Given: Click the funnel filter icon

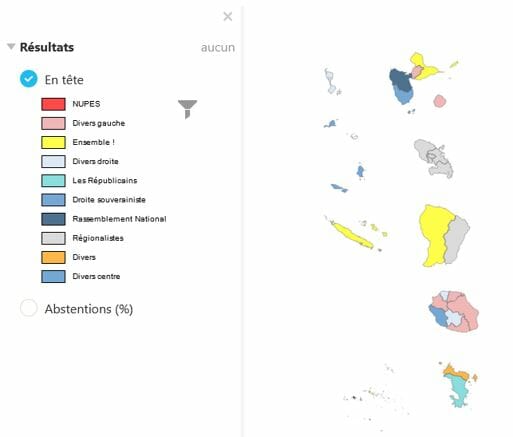Looking at the screenshot, I should pyautogui.click(x=187, y=109).
